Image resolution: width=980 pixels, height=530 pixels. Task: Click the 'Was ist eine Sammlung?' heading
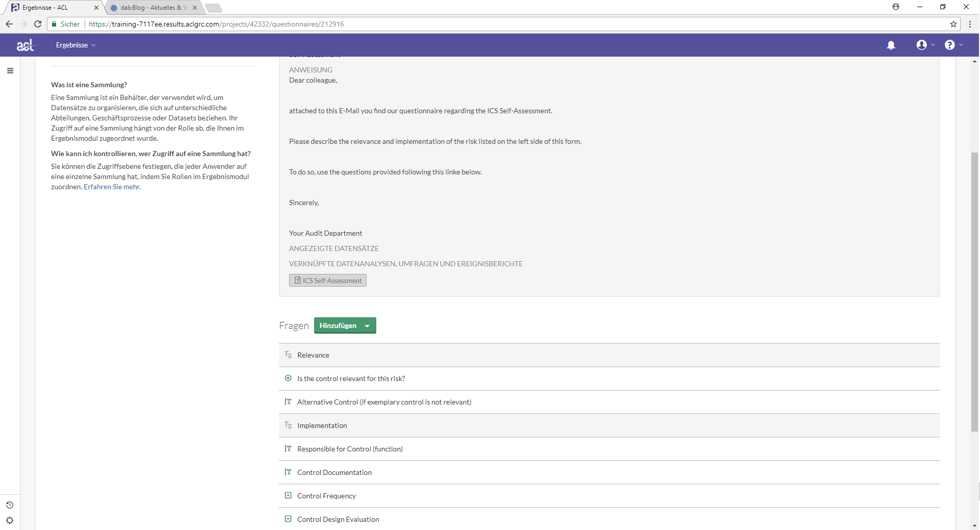pos(89,85)
